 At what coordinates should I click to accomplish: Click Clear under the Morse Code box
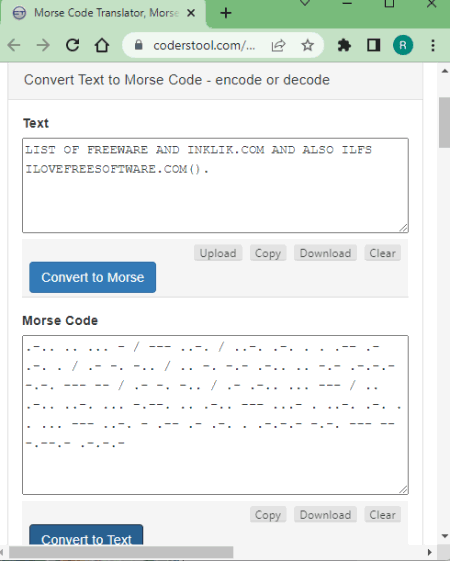click(382, 514)
